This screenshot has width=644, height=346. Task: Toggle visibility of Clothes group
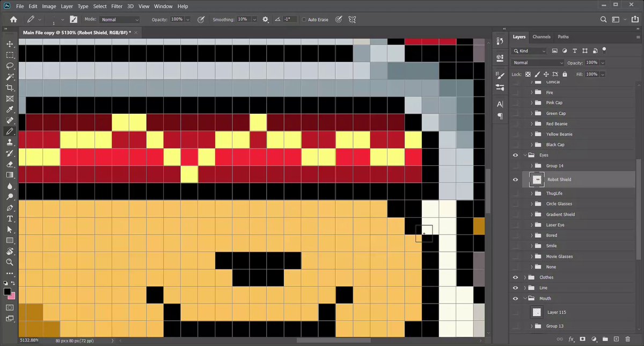point(515,277)
